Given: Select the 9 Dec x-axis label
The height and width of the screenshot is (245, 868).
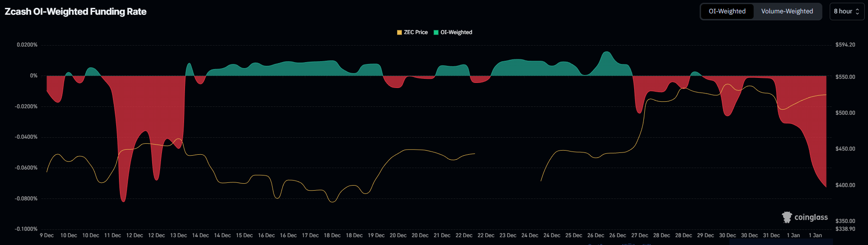Looking at the screenshot, I should (47, 235).
